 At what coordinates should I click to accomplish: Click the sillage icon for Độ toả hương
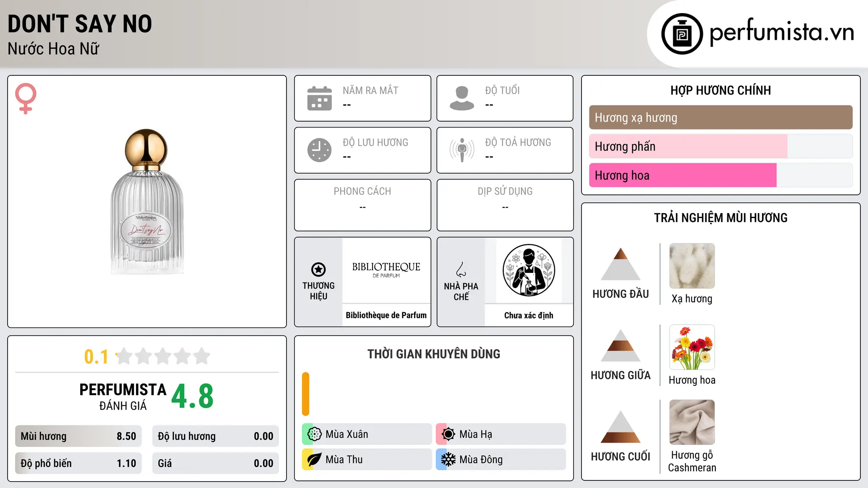[x=462, y=150]
